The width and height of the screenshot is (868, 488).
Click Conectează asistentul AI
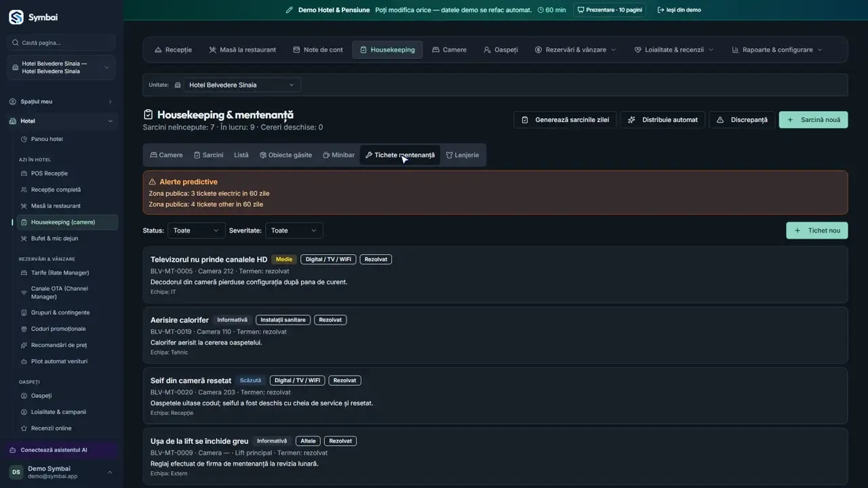click(62, 450)
